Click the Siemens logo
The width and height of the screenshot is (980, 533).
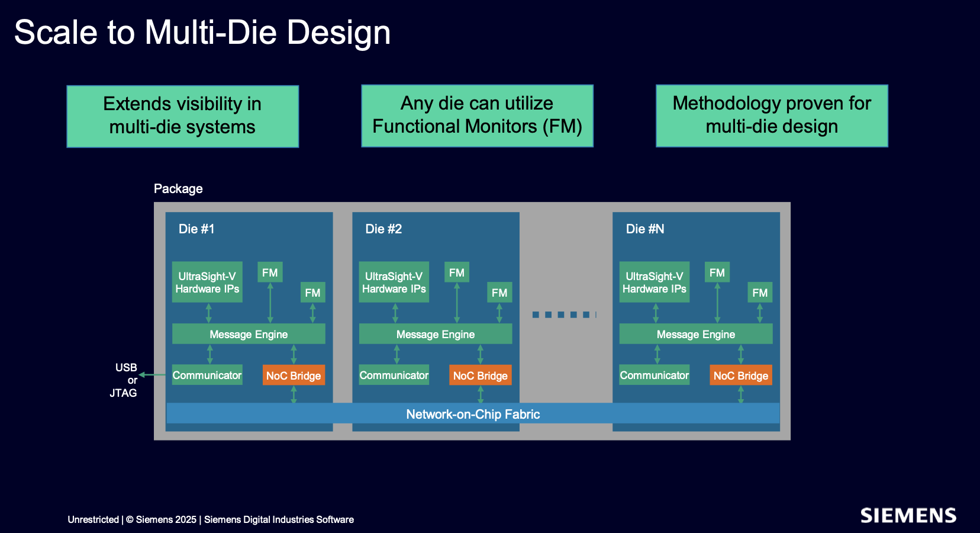point(908,516)
